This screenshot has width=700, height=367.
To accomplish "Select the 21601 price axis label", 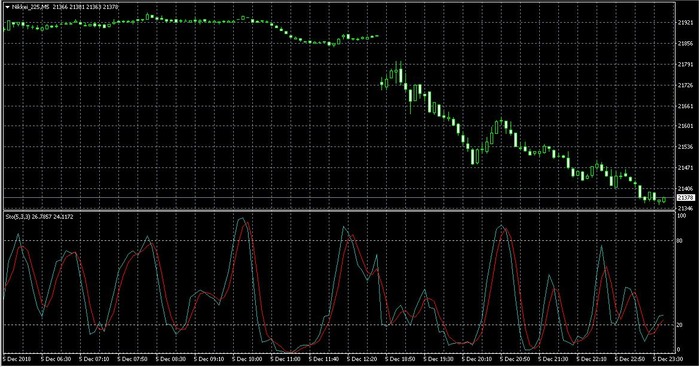I will click(x=686, y=126).
